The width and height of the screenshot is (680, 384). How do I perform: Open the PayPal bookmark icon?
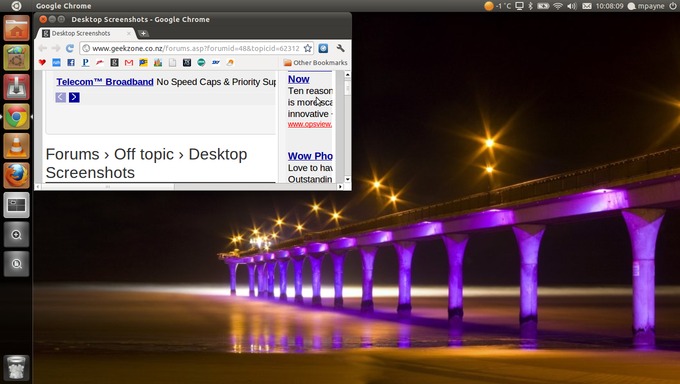coord(85,62)
